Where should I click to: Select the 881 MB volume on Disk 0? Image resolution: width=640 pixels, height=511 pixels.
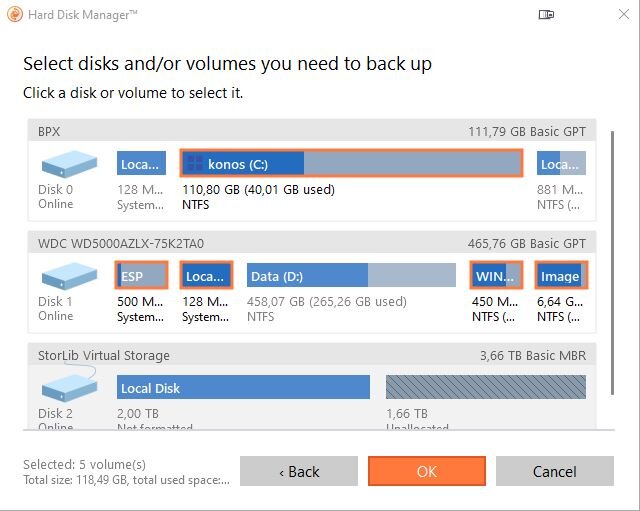(x=560, y=164)
